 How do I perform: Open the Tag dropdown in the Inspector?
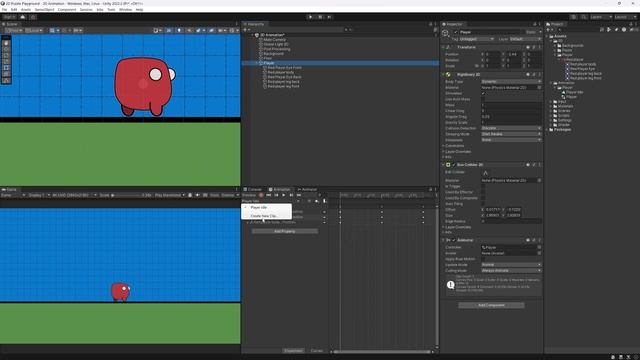click(x=476, y=39)
